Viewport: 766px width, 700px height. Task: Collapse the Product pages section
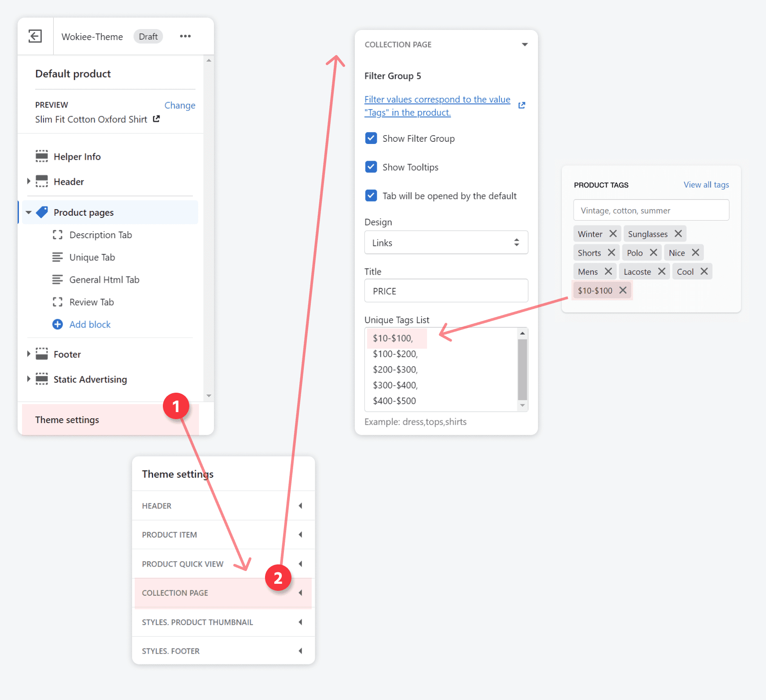pos(29,212)
